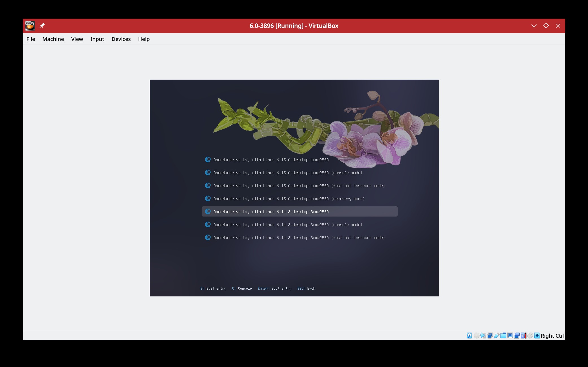Click the network adapters status icon
588x367 pixels.
490,335
